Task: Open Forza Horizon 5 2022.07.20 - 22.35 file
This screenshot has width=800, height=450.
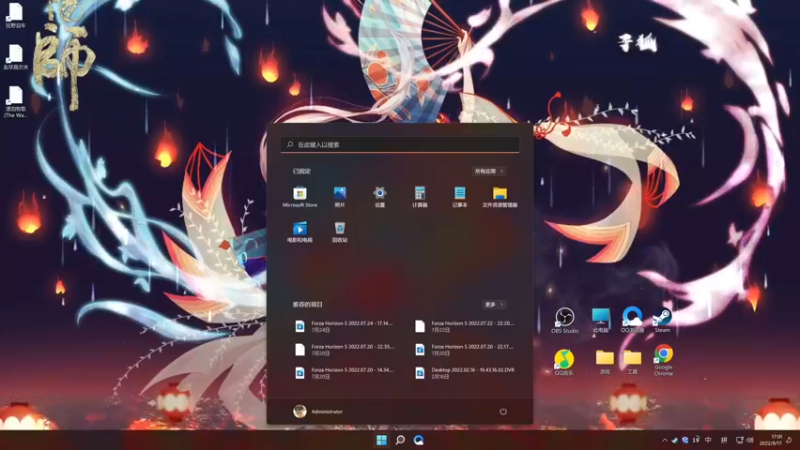Action: (x=344, y=349)
